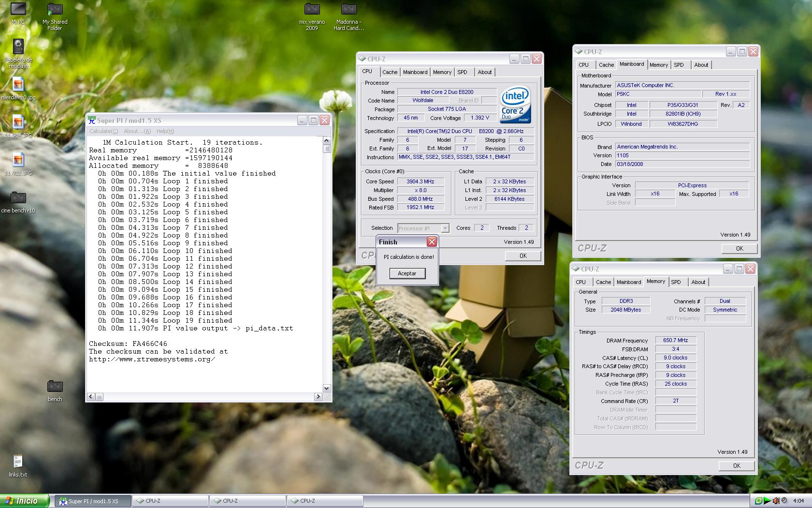Click the volume tray icon
The width and height of the screenshot is (812, 508).
(776, 501)
